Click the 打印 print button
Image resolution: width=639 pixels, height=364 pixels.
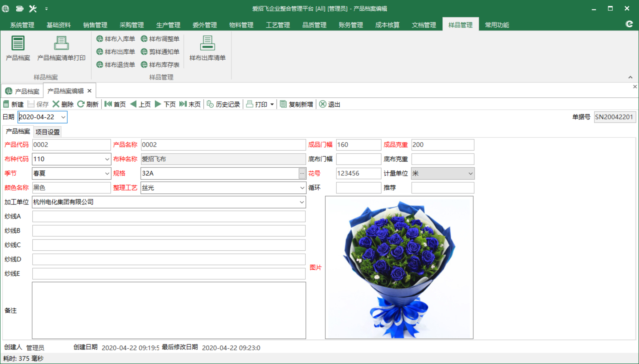257,104
